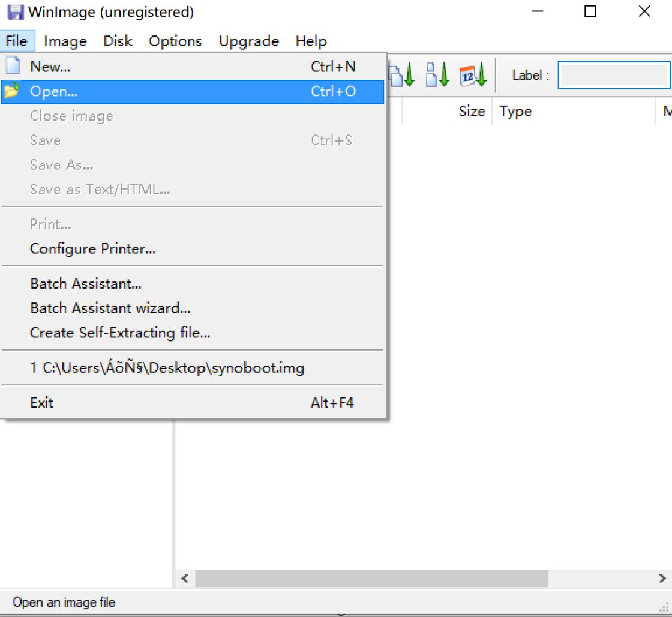Click the File menu in the menu bar

tap(17, 41)
